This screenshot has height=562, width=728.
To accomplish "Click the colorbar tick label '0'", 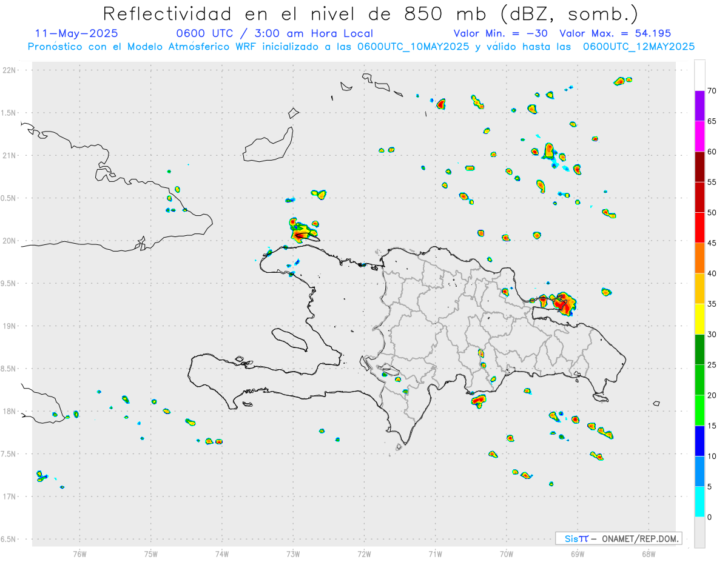I will pyautogui.click(x=709, y=517).
